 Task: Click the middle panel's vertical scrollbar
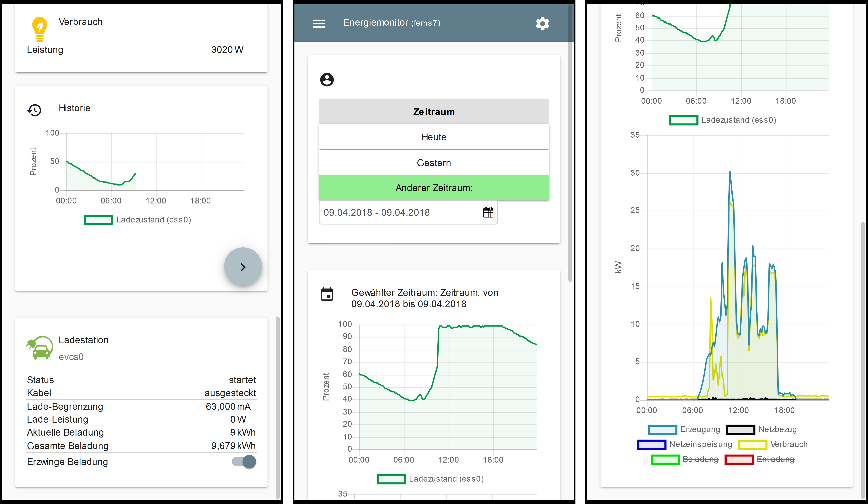(570, 145)
